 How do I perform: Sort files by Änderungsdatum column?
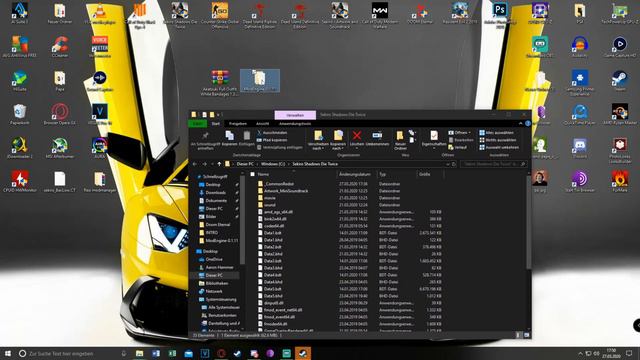click(x=356, y=174)
